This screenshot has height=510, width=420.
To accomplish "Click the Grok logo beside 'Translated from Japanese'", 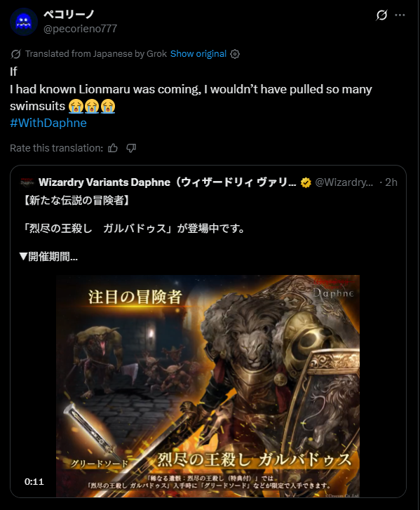I will (x=15, y=54).
